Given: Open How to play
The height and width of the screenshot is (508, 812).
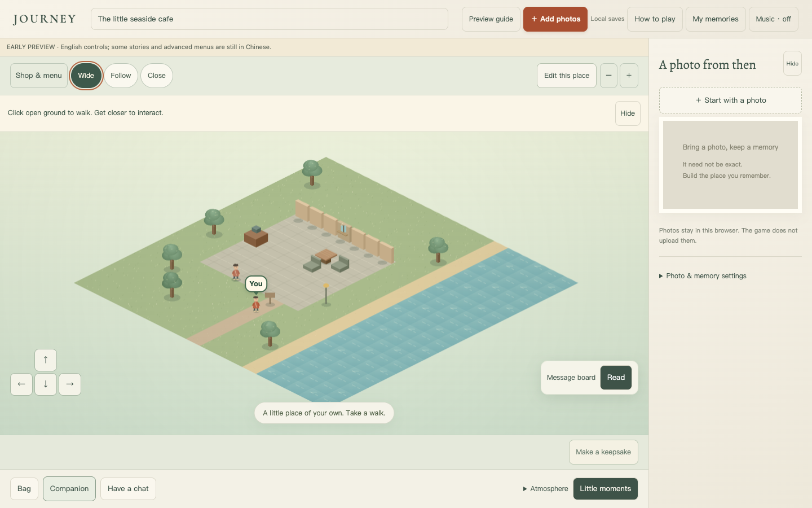Looking at the screenshot, I should pos(655,19).
